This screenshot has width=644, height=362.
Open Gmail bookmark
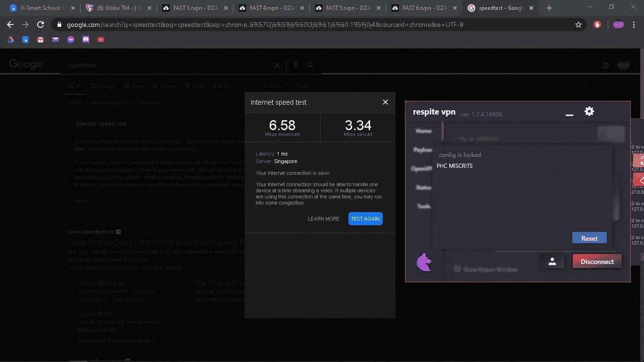(x=41, y=40)
